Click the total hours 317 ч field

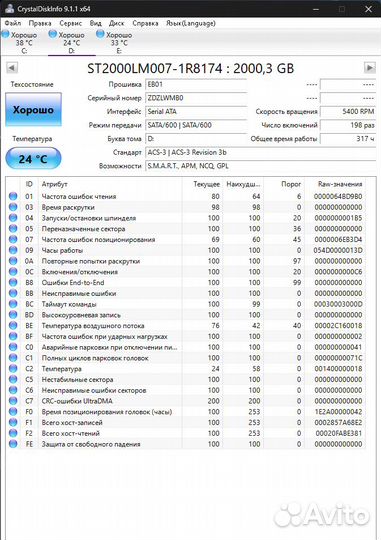[x=348, y=138]
